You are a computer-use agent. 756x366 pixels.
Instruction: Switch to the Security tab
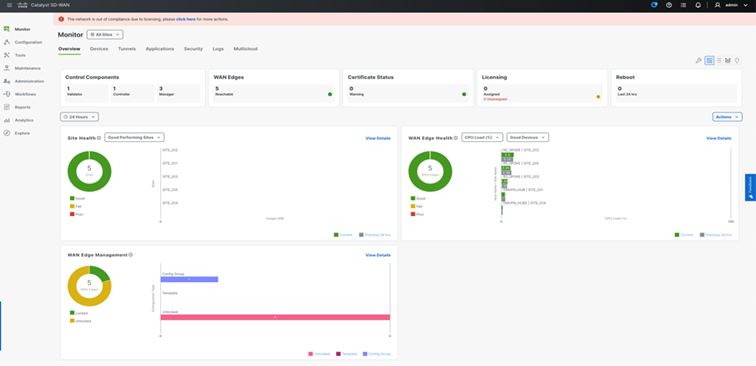193,49
